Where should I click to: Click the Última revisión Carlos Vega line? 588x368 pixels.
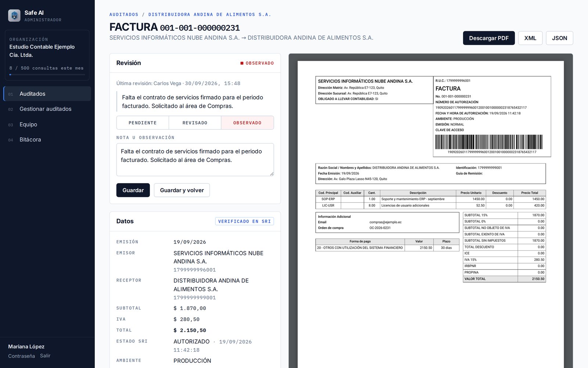(178, 84)
